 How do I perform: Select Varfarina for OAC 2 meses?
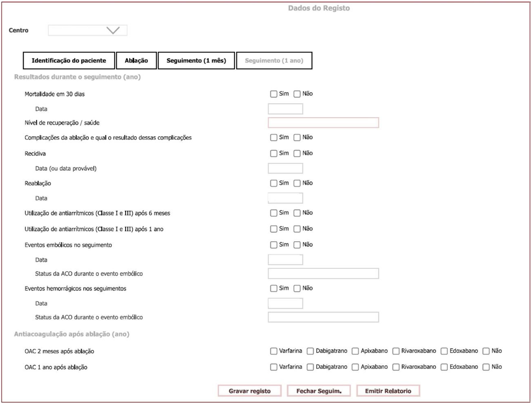pyautogui.click(x=273, y=351)
